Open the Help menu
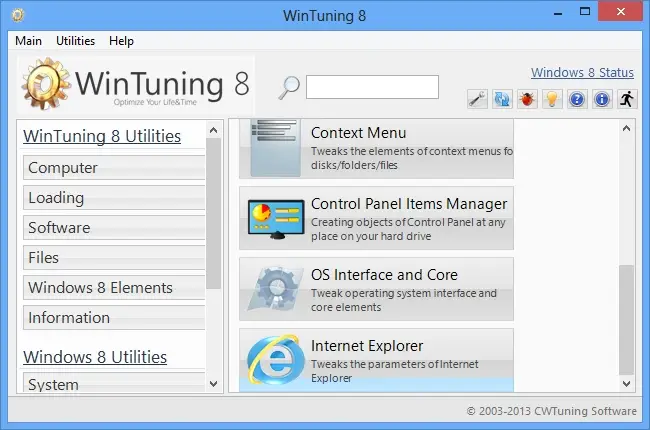Viewport: 650px width, 430px height. coord(121,41)
